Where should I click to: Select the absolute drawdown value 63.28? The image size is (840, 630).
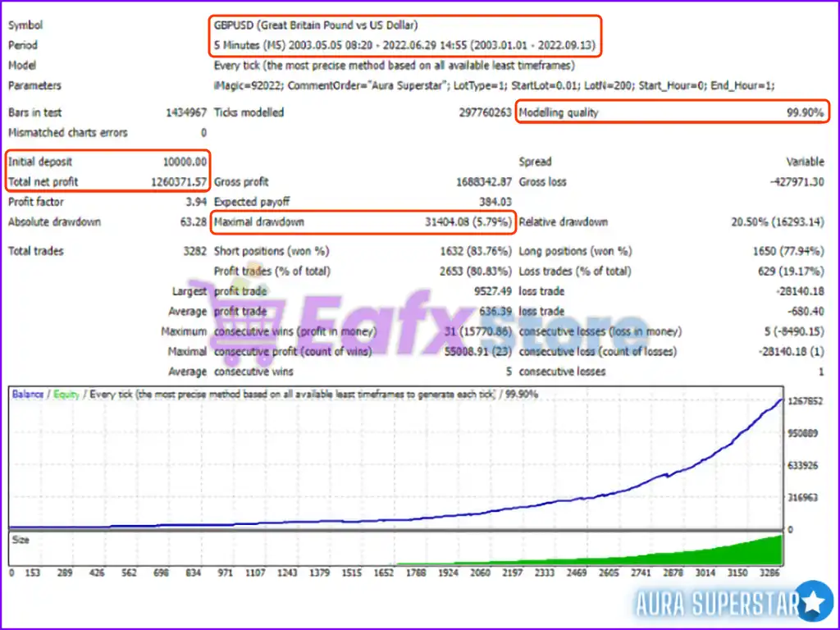coord(194,221)
